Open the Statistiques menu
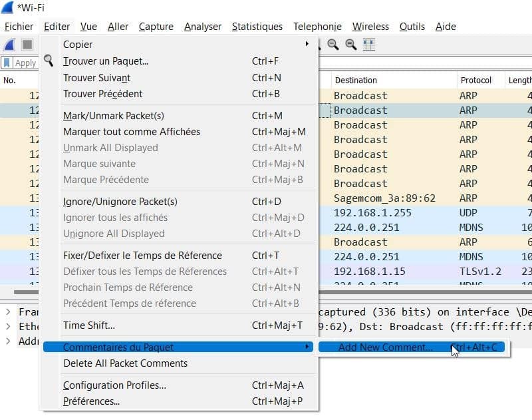 (x=257, y=27)
